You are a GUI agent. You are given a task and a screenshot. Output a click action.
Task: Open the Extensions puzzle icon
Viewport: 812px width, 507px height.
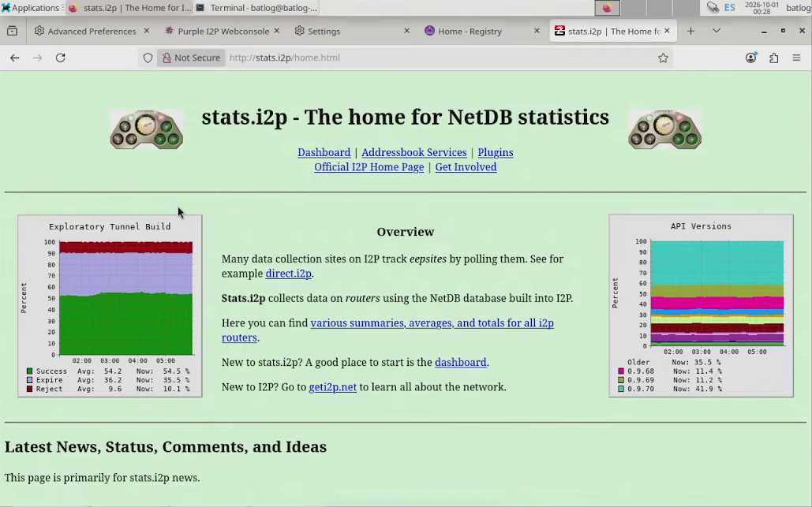pyautogui.click(x=773, y=58)
